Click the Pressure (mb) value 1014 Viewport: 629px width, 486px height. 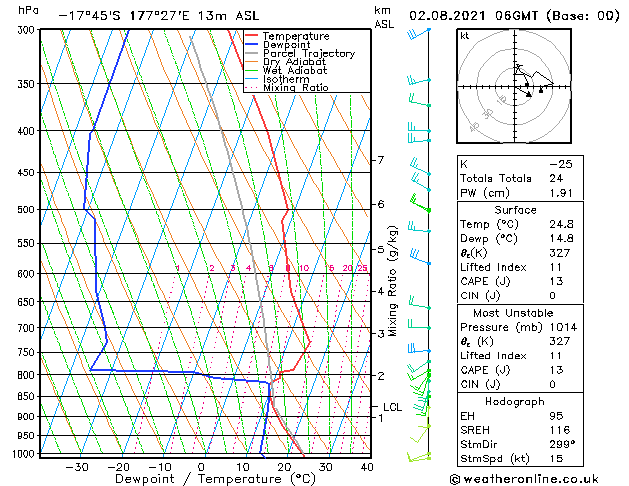click(563, 327)
